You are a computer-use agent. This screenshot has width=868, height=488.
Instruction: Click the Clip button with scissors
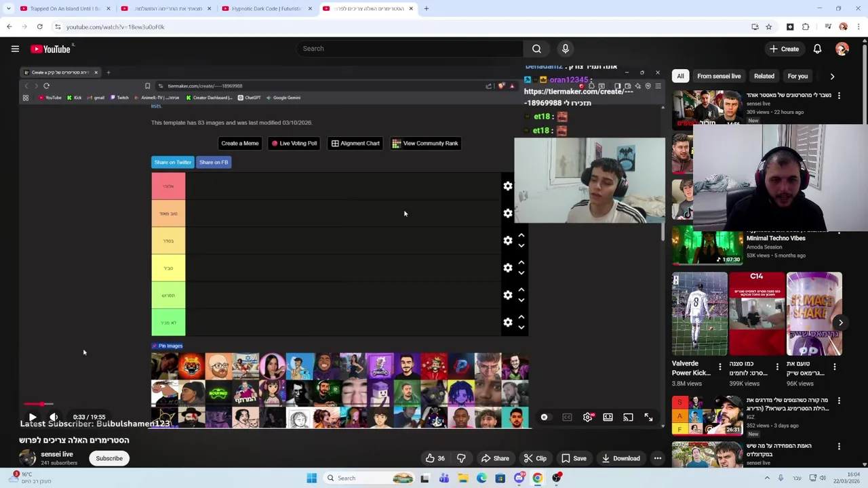(535, 458)
